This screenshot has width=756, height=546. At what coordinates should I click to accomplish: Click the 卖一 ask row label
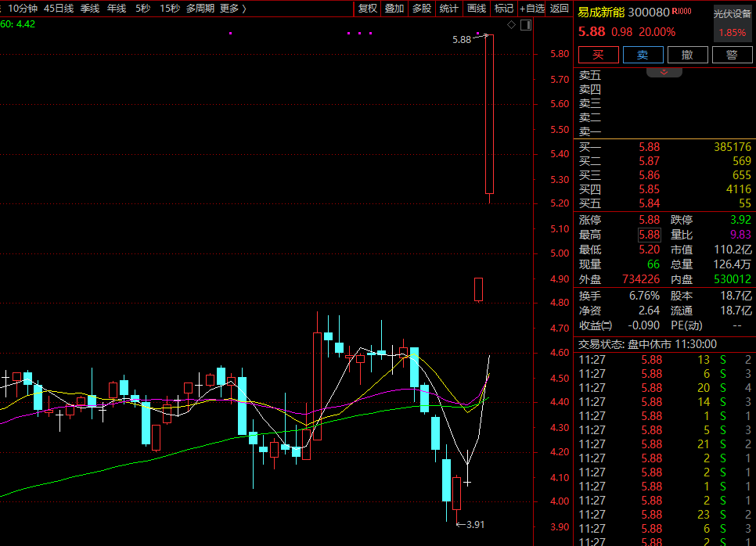[x=590, y=131]
